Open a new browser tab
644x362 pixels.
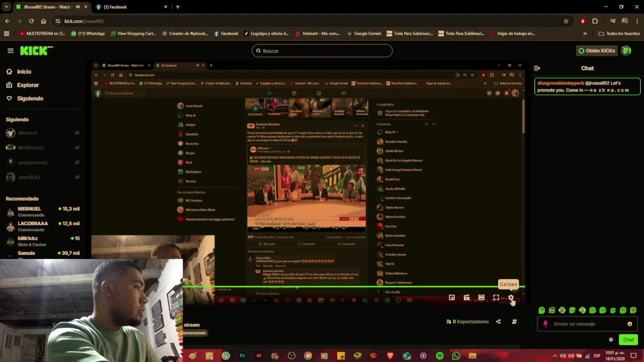[x=178, y=7]
